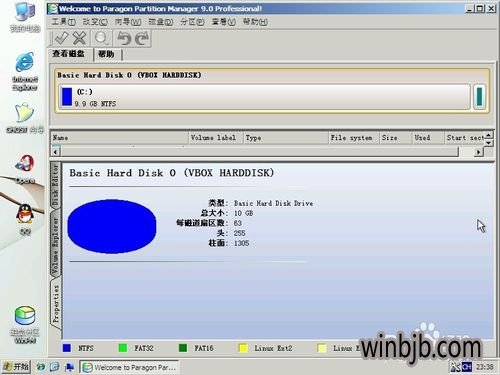The height and width of the screenshot is (375, 500).
Task: Click the partition list right scroll arrow
Action: 479,152
